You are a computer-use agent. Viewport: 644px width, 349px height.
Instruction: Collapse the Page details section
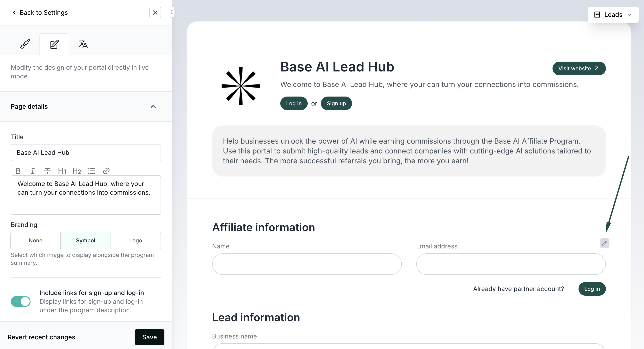click(153, 106)
